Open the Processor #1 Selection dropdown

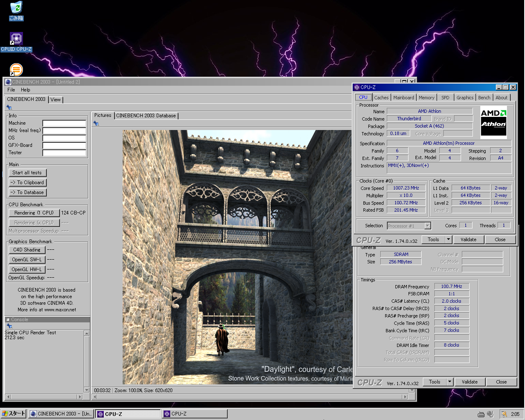click(x=409, y=226)
